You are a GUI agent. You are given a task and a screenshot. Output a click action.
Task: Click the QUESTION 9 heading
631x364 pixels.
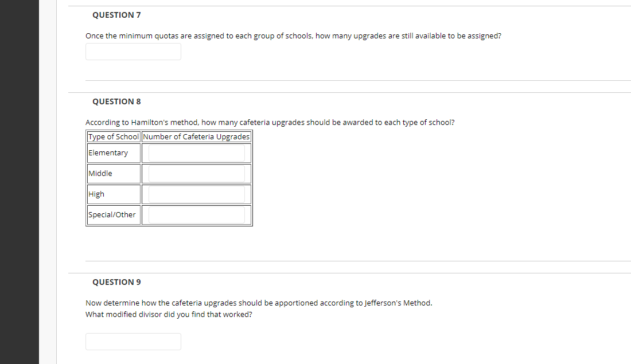(116, 282)
